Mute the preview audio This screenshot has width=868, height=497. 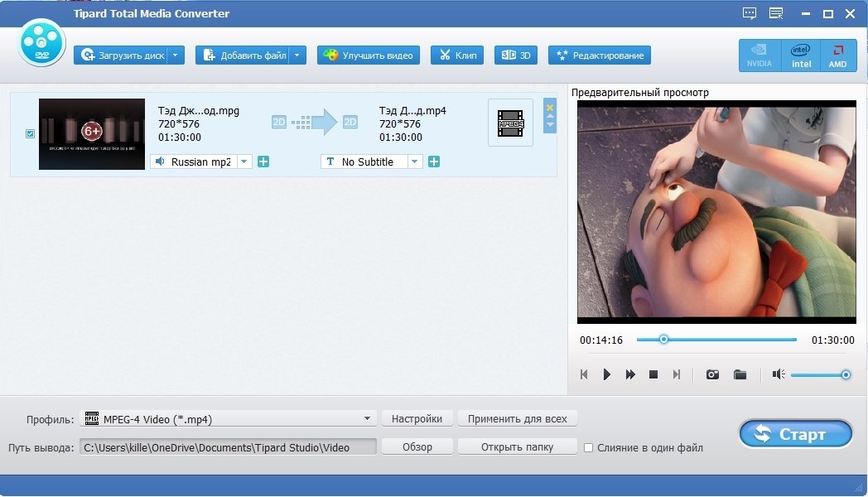click(x=779, y=374)
